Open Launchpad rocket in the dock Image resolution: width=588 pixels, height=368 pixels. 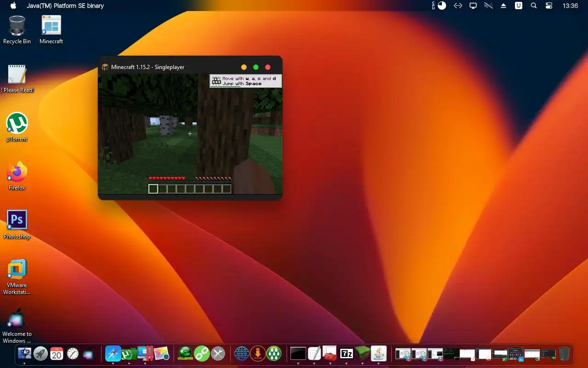click(40, 353)
